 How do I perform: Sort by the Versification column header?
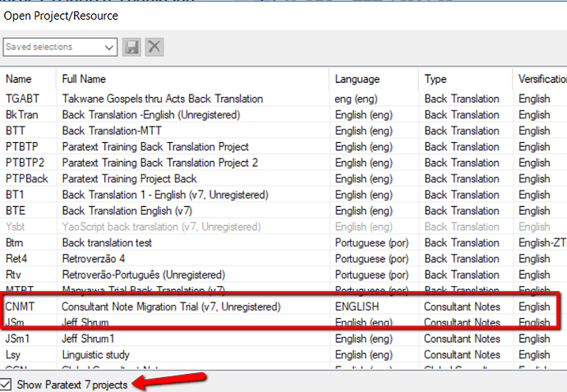(x=542, y=79)
